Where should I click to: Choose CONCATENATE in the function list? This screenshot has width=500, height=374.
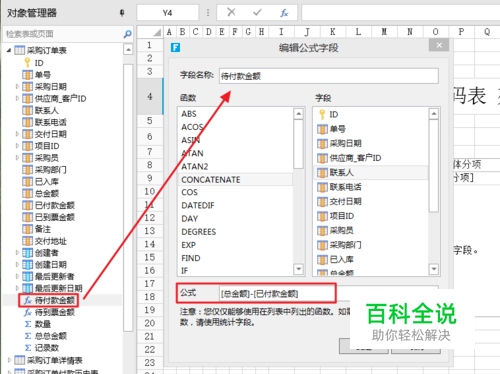tap(211, 180)
